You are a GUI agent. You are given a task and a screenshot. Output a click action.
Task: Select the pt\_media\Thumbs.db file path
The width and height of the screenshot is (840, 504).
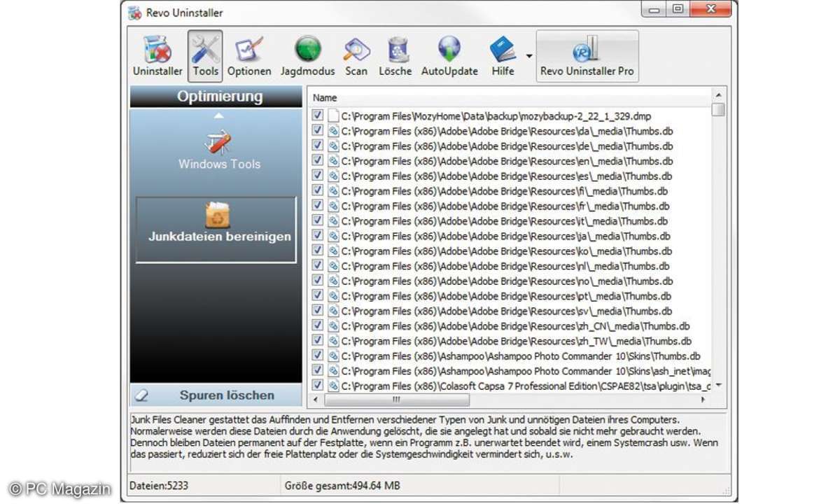(x=506, y=296)
